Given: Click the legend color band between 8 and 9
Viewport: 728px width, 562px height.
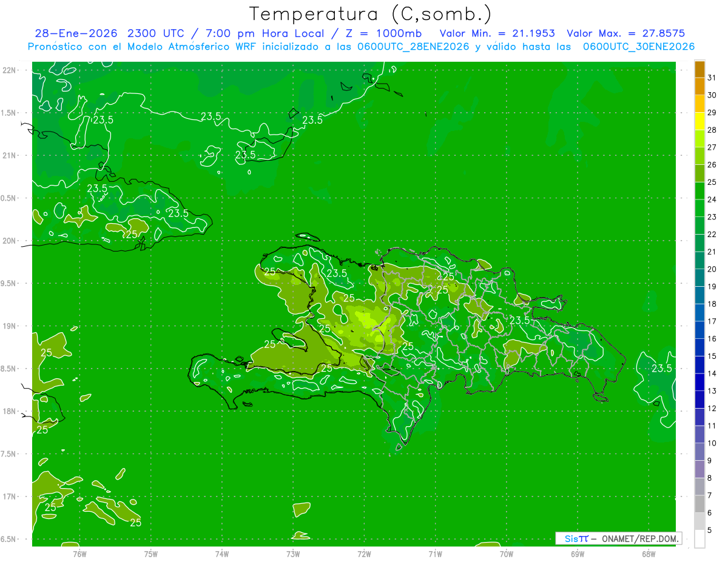Looking at the screenshot, I should [x=699, y=469].
